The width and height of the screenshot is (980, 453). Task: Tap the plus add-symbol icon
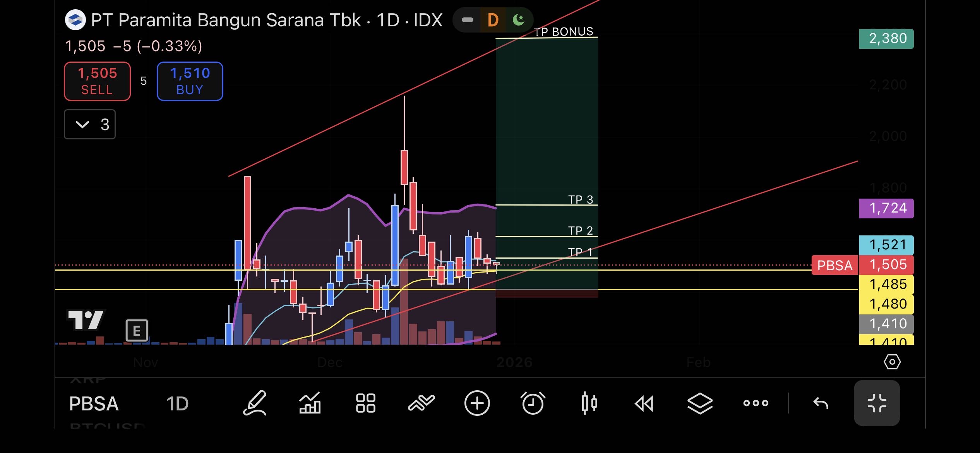pyautogui.click(x=477, y=403)
